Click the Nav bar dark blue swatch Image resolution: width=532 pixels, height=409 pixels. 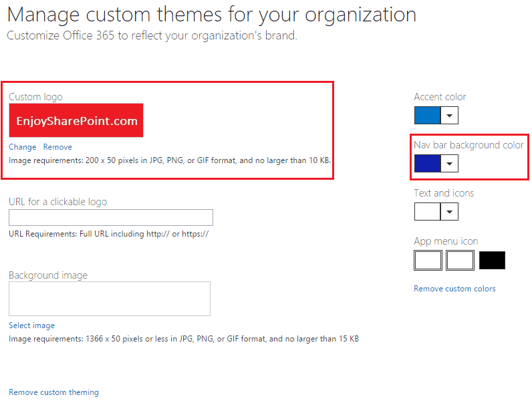click(428, 164)
